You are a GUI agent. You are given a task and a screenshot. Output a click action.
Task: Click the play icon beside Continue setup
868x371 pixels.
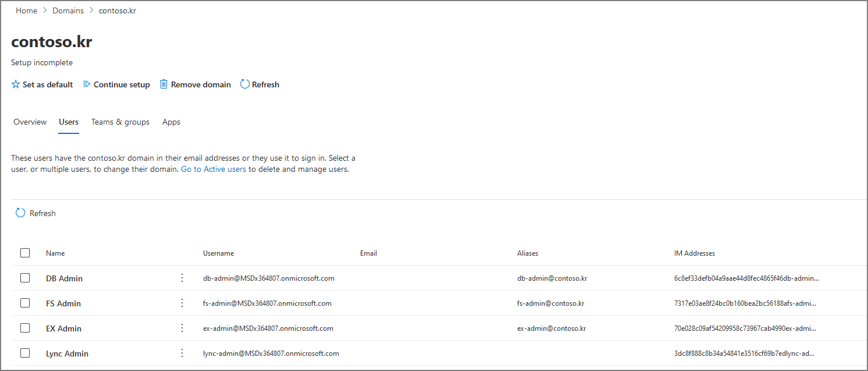(87, 84)
